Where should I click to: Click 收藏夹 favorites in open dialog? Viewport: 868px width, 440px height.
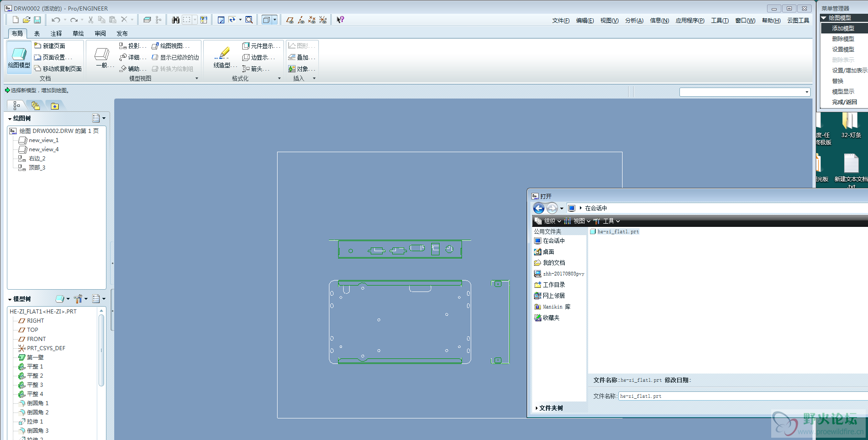pos(547,318)
